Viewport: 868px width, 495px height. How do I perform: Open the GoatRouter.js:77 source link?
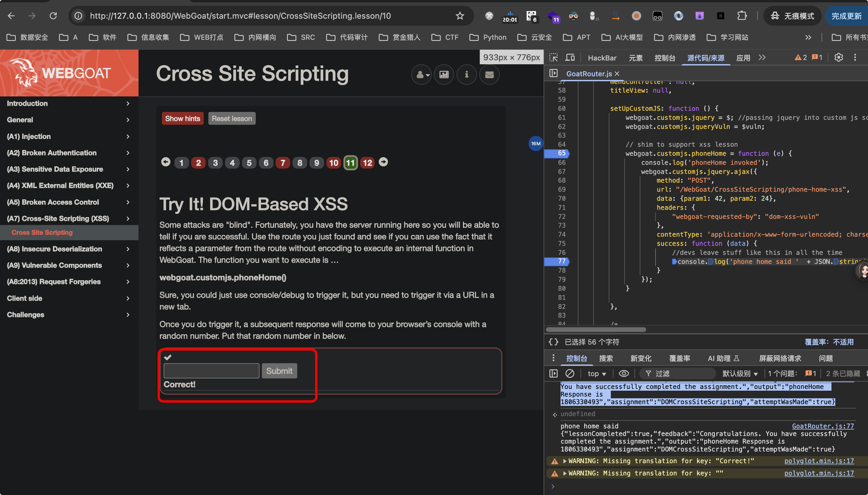pos(823,426)
